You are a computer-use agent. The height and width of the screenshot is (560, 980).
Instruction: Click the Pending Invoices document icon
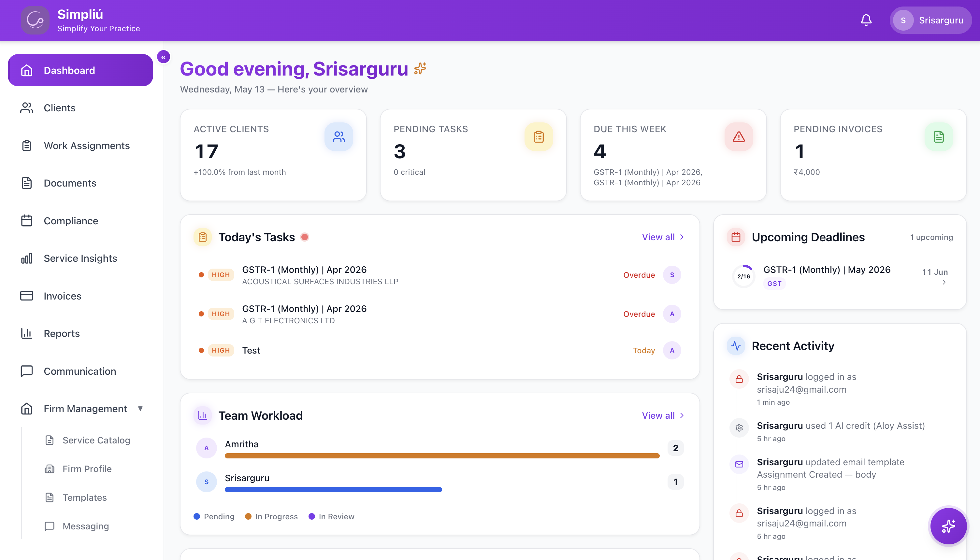click(x=939, y=136)
